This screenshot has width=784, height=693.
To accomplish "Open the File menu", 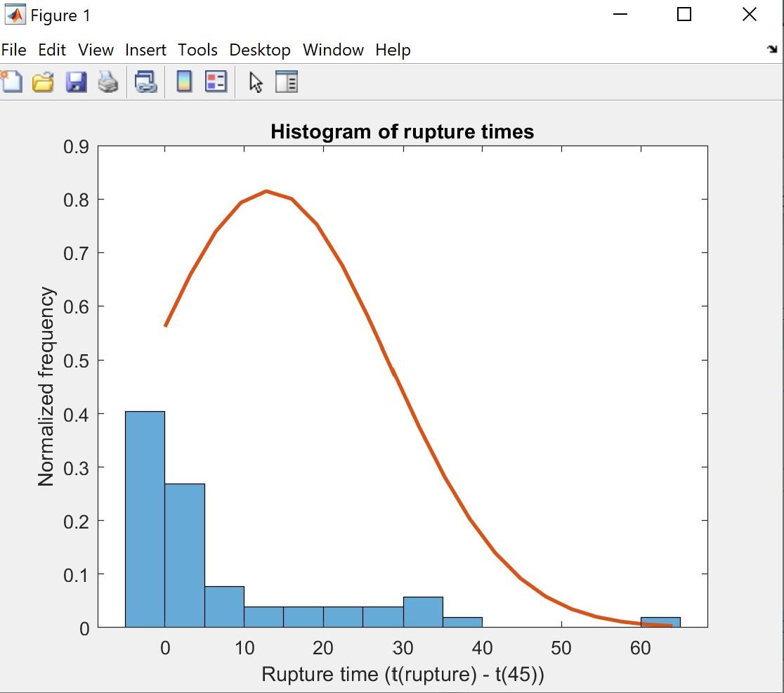I will point(13,50).
